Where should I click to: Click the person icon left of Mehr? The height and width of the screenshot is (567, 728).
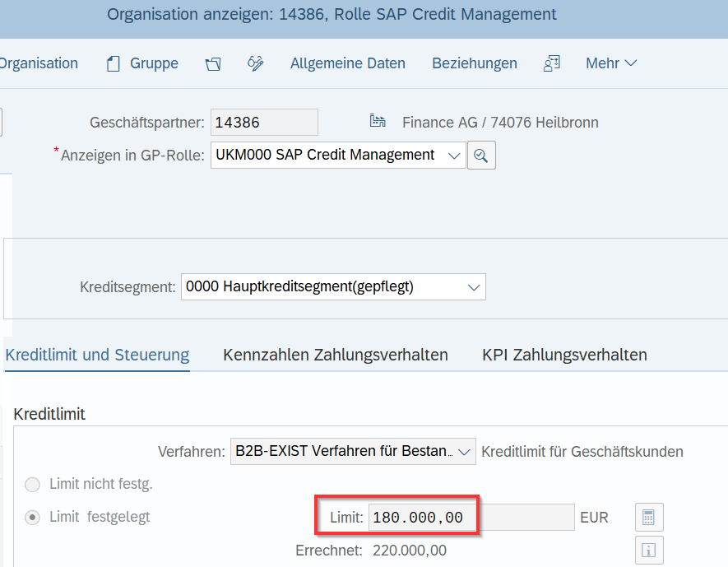551,63
